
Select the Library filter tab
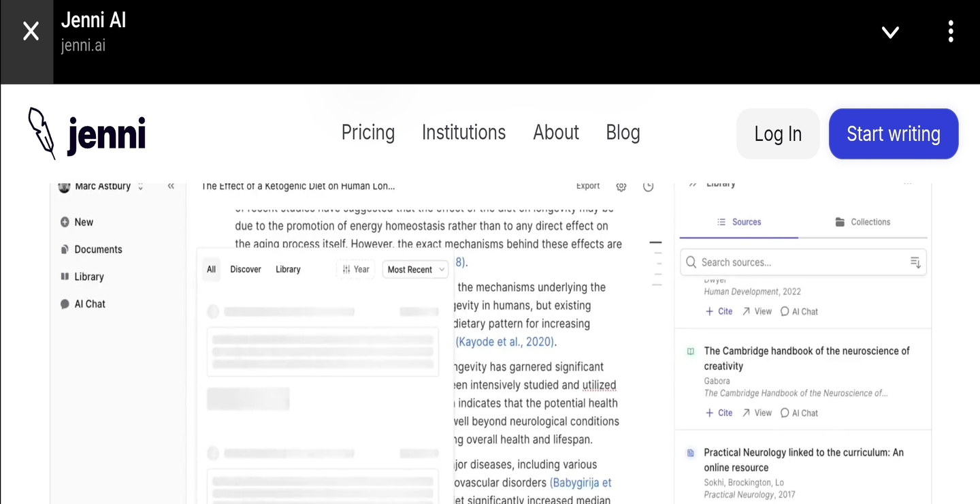tap(288, 269)
